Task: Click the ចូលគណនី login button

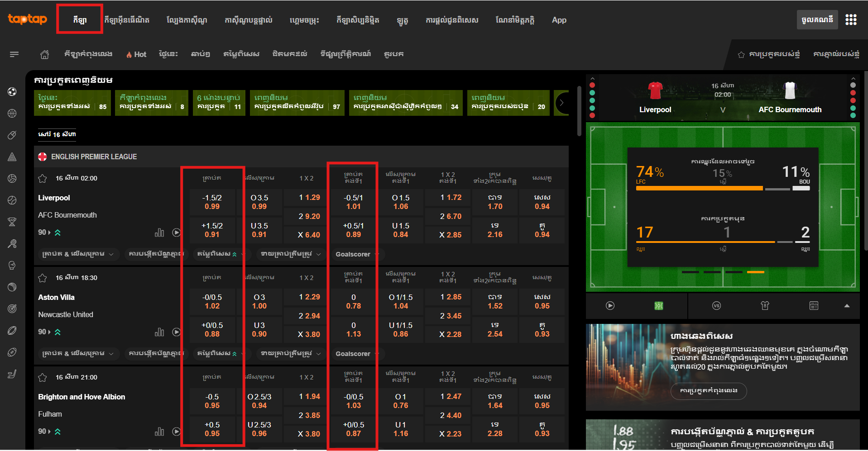Action: (817, 20)
